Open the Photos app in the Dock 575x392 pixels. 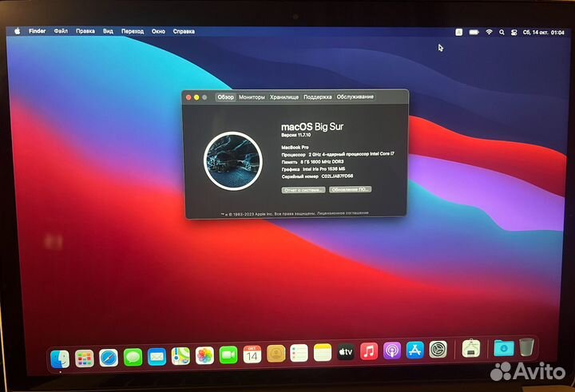point(204,355)
